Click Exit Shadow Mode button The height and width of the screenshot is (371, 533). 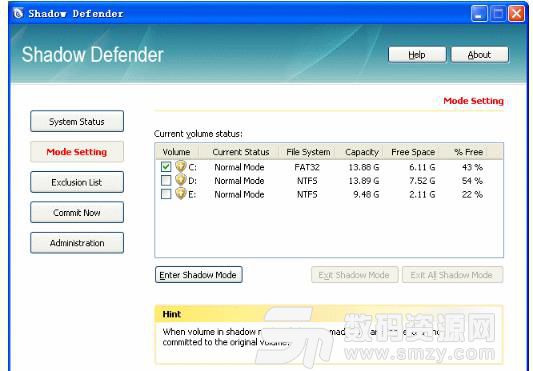pos(354,275)
